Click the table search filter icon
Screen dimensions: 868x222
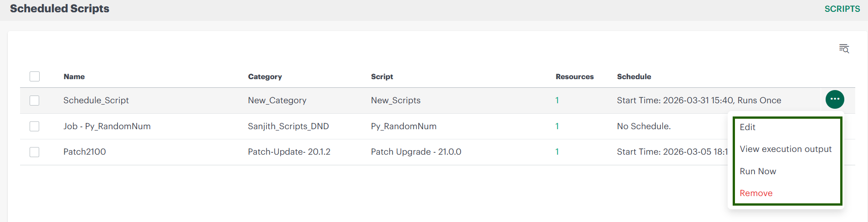[x=844, y=49]
